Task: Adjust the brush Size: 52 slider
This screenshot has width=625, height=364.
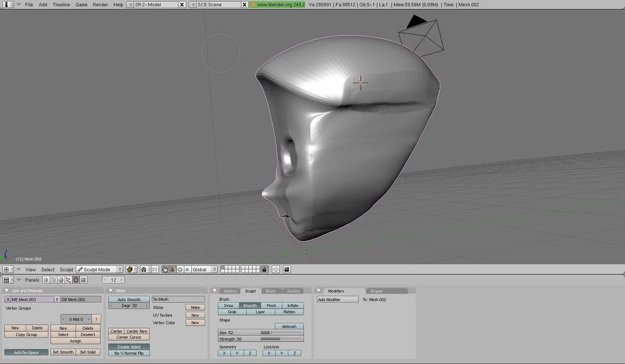Action: tap(261, 332)
